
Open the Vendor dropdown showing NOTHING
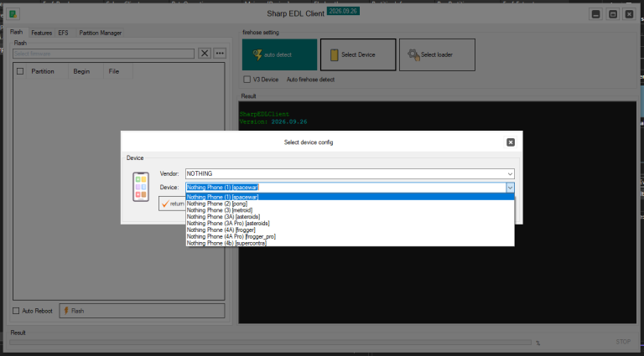(350, 174)
